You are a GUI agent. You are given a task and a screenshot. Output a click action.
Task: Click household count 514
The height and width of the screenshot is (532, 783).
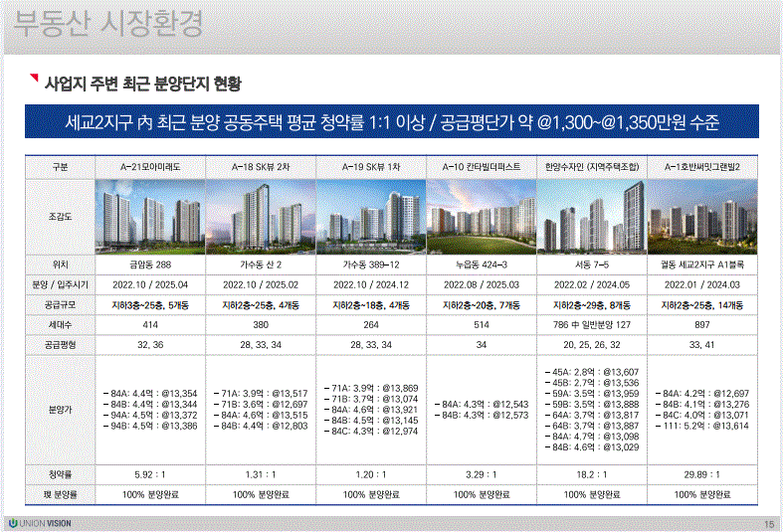482,325
